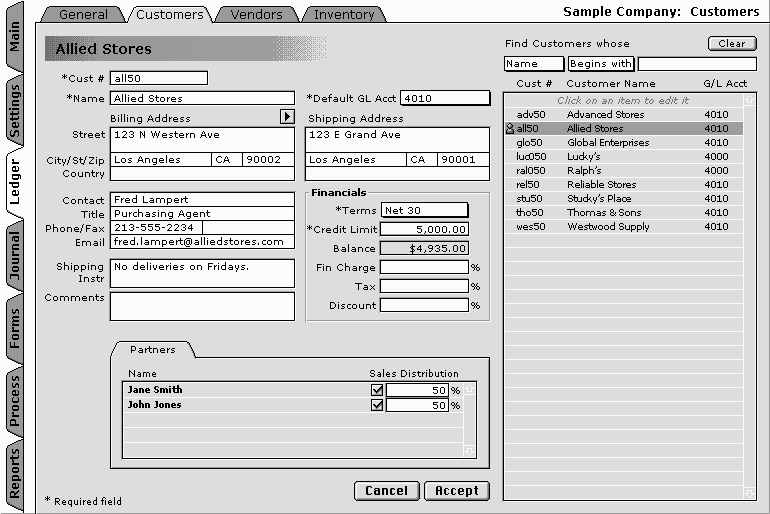Screen dimensions: 770x514
Task: Open the Process side tab
Action: click(14, 401)
